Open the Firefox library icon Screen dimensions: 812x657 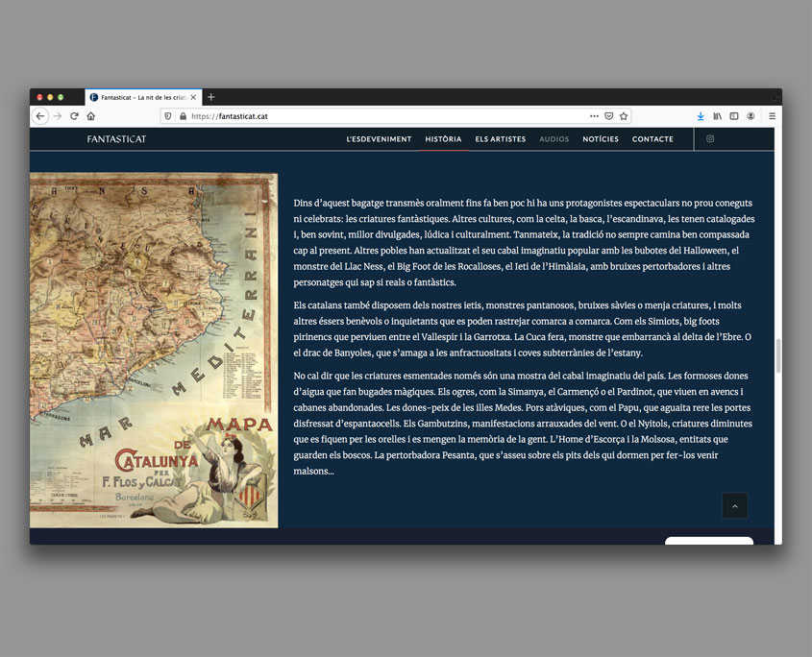coord(717,116)
